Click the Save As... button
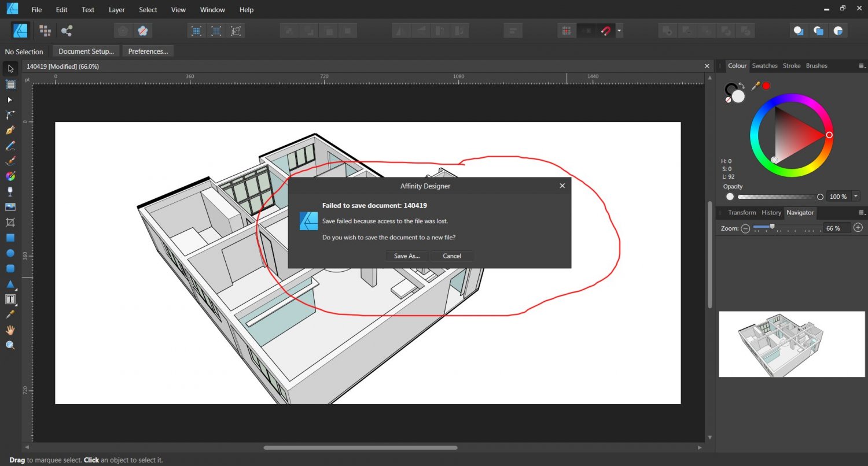Viewport: 868px width, 466px height. click(407, 256)
